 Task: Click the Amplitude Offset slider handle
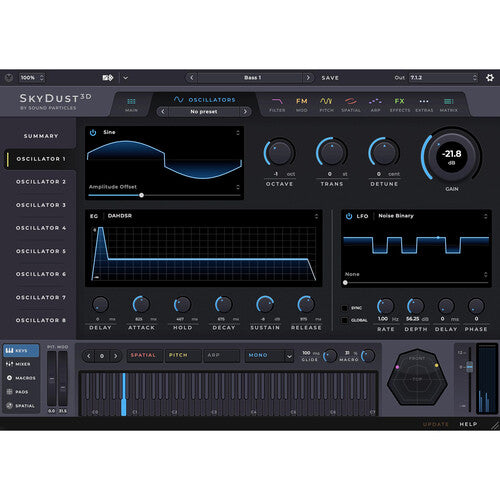(141, 195)
